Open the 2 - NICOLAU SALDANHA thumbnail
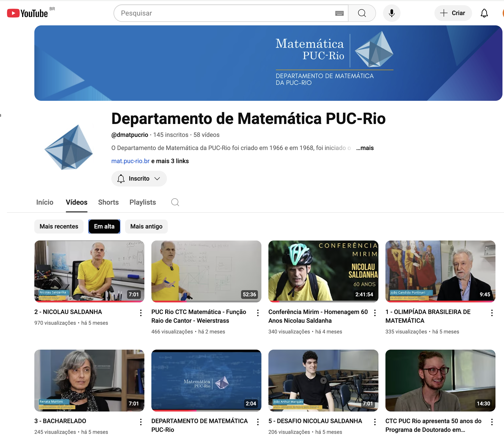Image resolution: width=504 pixels, height=436 pixels. coord(89,271)
